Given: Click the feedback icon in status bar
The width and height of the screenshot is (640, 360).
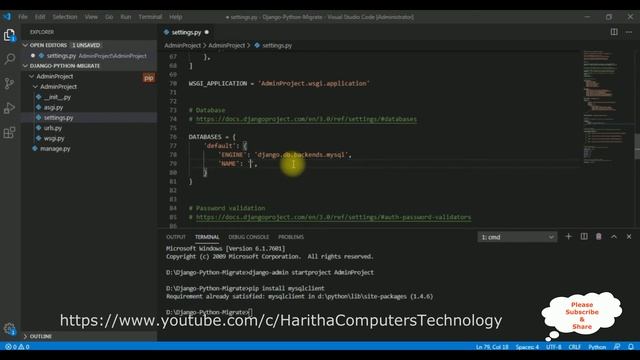Looking at the screenshot, I should tap(617, 347).
